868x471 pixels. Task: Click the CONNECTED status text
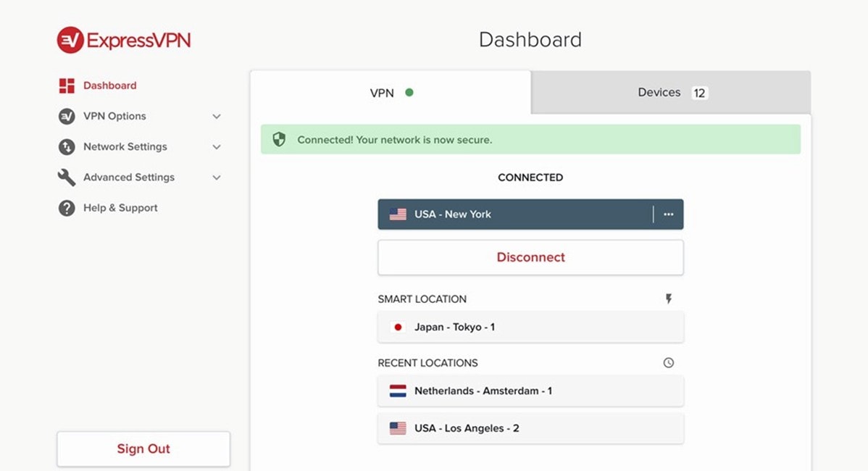point(530,178)
